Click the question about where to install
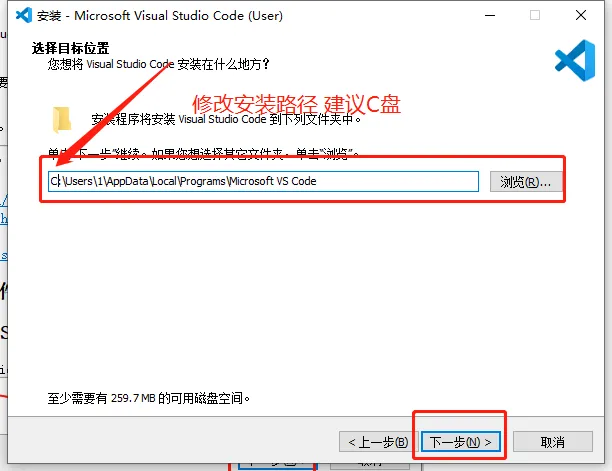Viewport: 612px width, 471px height. point(159,64)
